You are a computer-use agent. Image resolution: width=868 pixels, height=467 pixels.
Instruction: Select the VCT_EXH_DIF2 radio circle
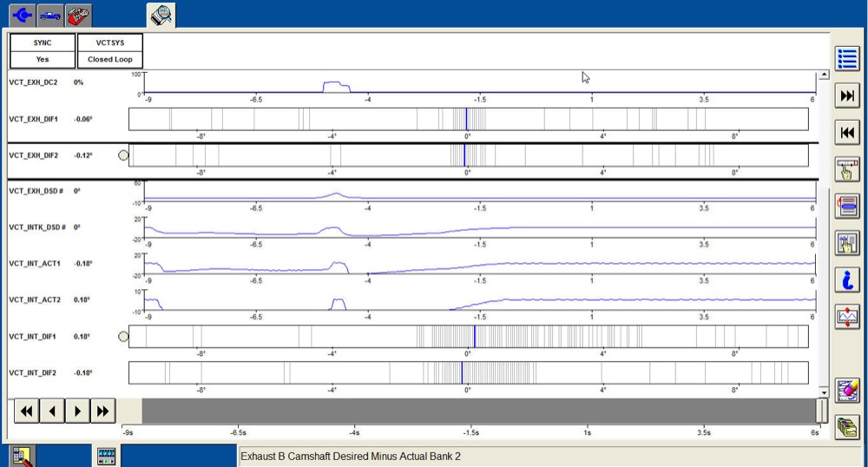[x=122, y=155]
